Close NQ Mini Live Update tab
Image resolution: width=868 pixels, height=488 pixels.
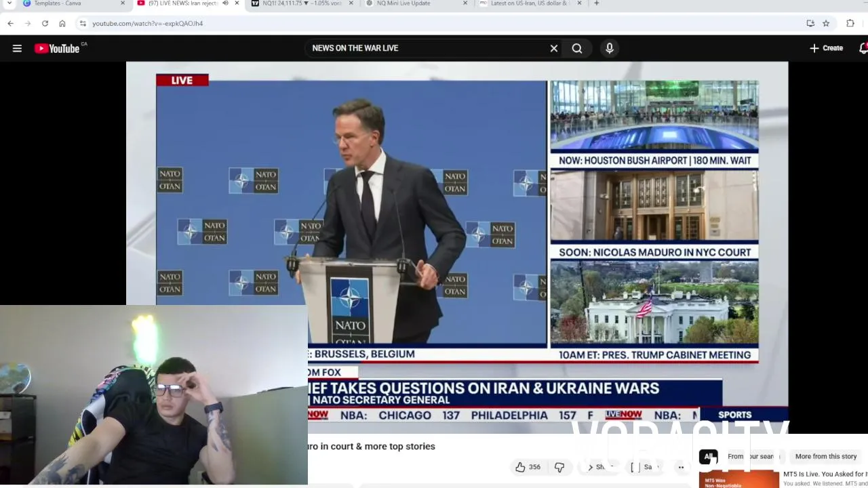(465, 3)
